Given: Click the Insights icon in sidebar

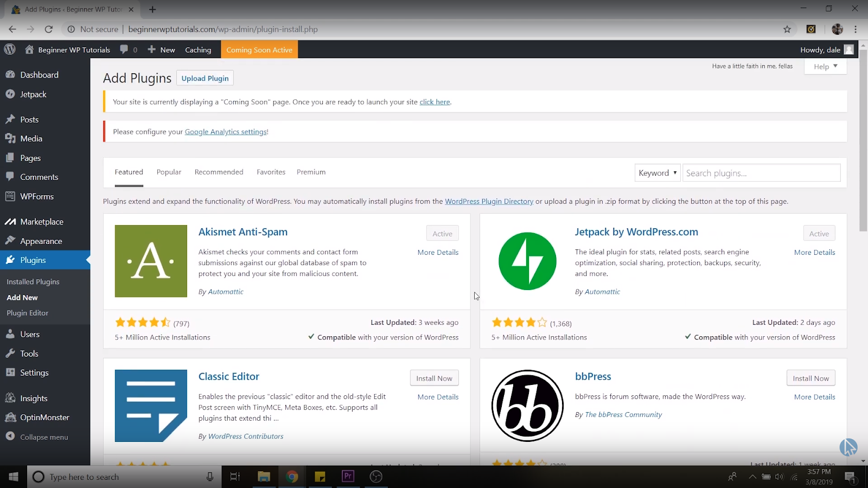Looking at the screenshot, I should click(10, 398).
